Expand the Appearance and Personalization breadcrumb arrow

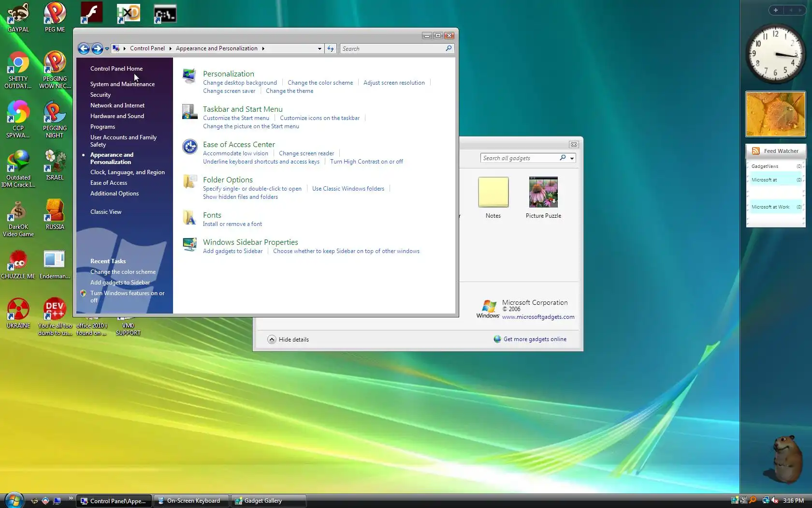(263, 48)
